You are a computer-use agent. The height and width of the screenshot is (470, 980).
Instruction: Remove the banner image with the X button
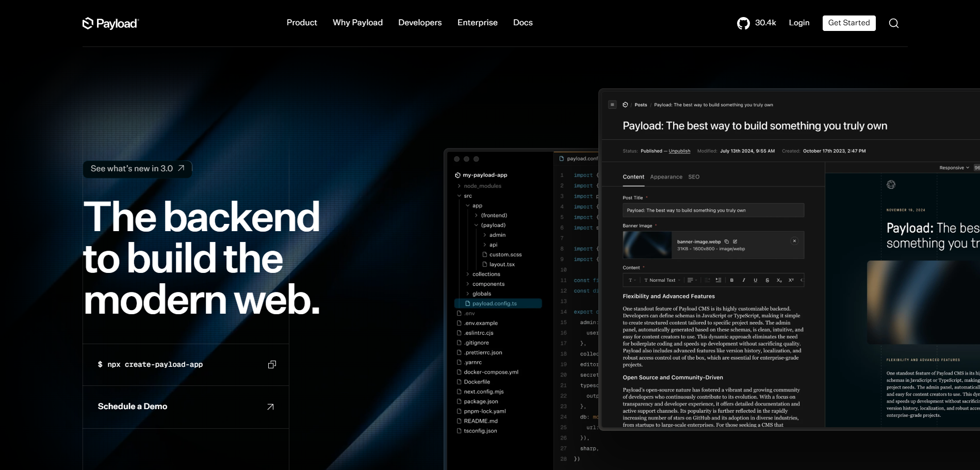click(x=794, y=241)
